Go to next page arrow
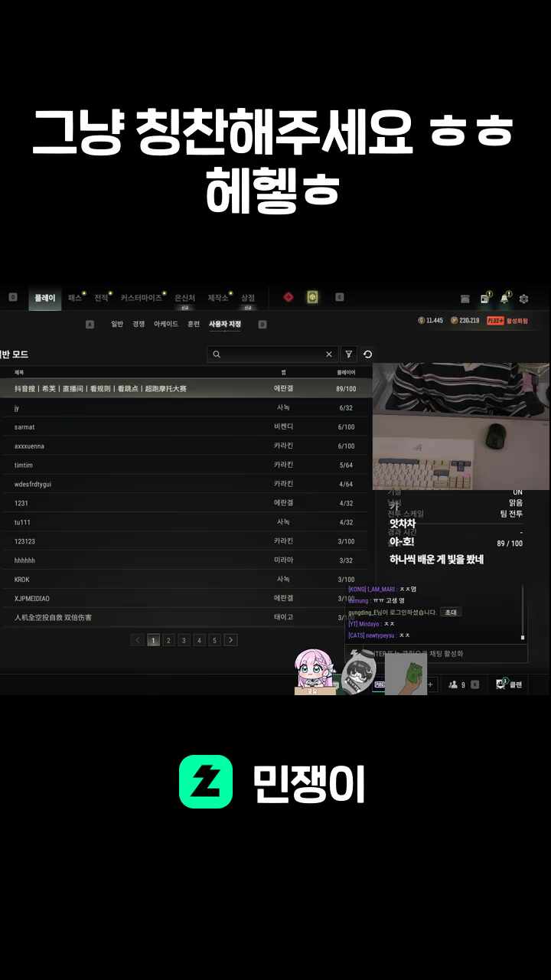 (230, 640)
